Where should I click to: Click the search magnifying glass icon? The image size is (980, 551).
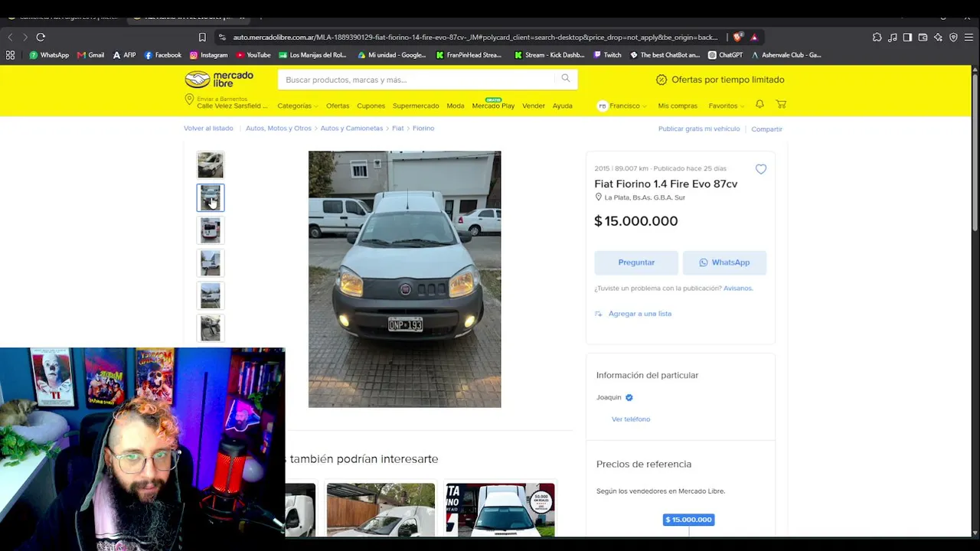(566, 78)
